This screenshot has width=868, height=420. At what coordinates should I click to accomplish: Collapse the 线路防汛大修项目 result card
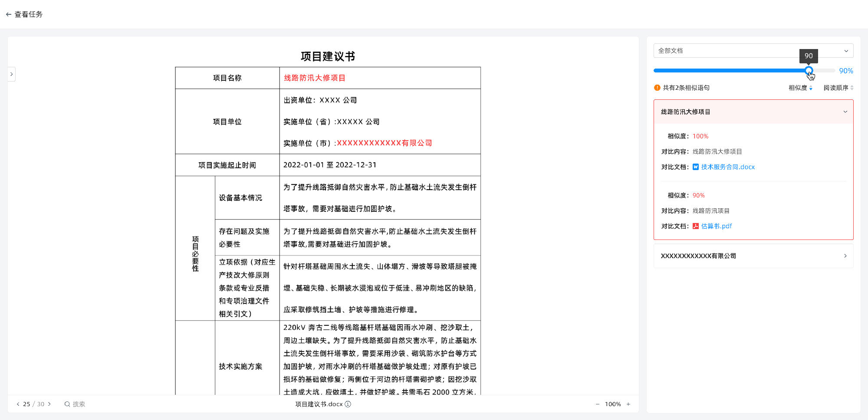(x=845, y=112)
